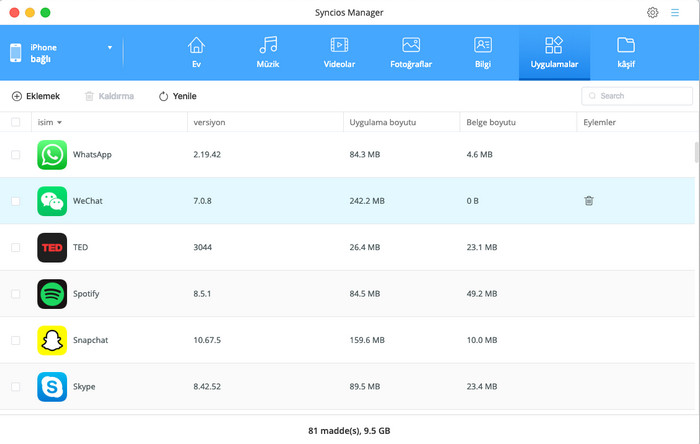Switch to the Müzik tab
This screenshot has height=444, width=700.
coord(268,53)
